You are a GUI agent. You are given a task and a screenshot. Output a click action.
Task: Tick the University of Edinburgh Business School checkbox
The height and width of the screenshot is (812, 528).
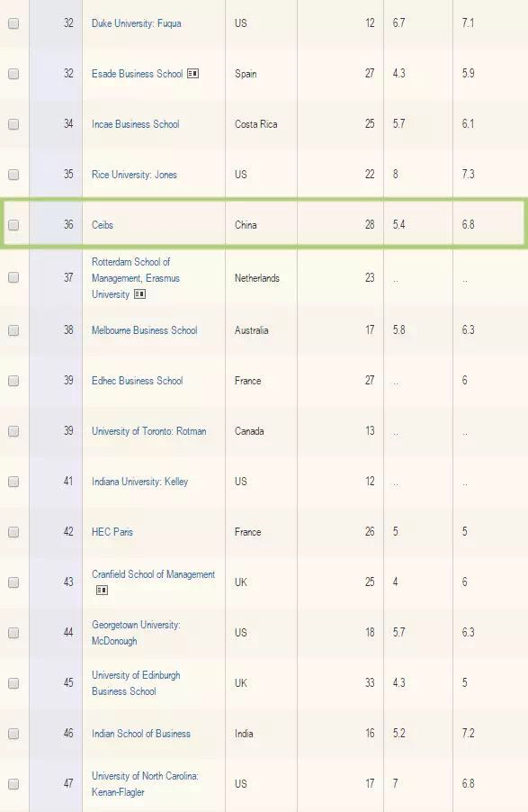14,683
